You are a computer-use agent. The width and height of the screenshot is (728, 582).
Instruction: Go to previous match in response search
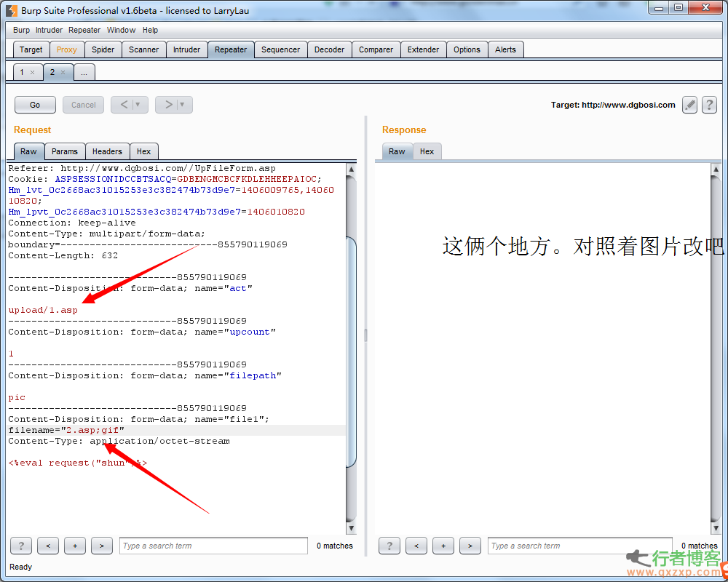click(x=416, y=546)
